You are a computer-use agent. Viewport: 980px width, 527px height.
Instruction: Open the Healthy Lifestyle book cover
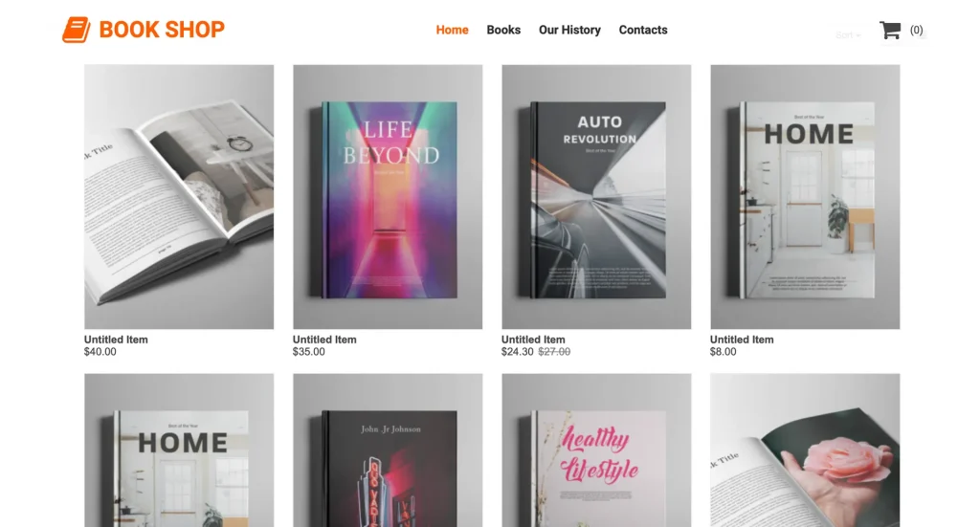click(596, 450)
